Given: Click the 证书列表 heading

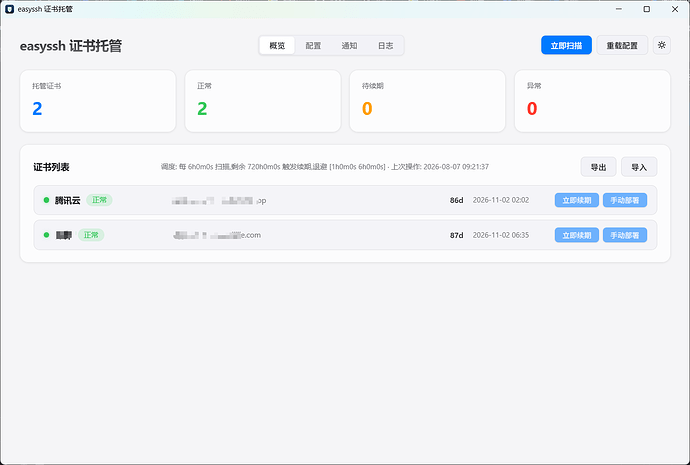Looking at the screenshot, I should pos(51,167).
